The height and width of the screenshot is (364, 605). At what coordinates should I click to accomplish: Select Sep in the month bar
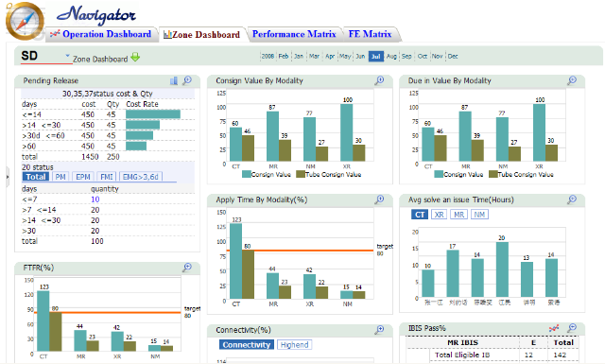pos(406,57)
